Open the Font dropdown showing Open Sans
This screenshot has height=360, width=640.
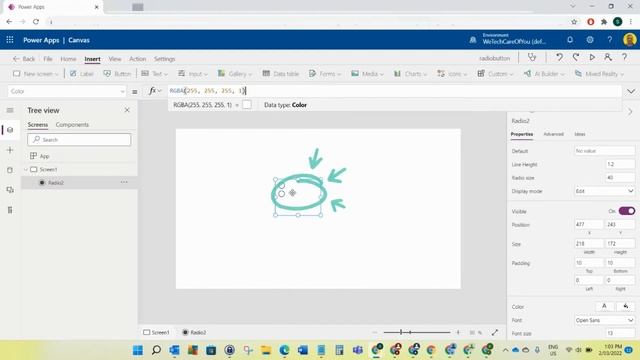[604, 320]
